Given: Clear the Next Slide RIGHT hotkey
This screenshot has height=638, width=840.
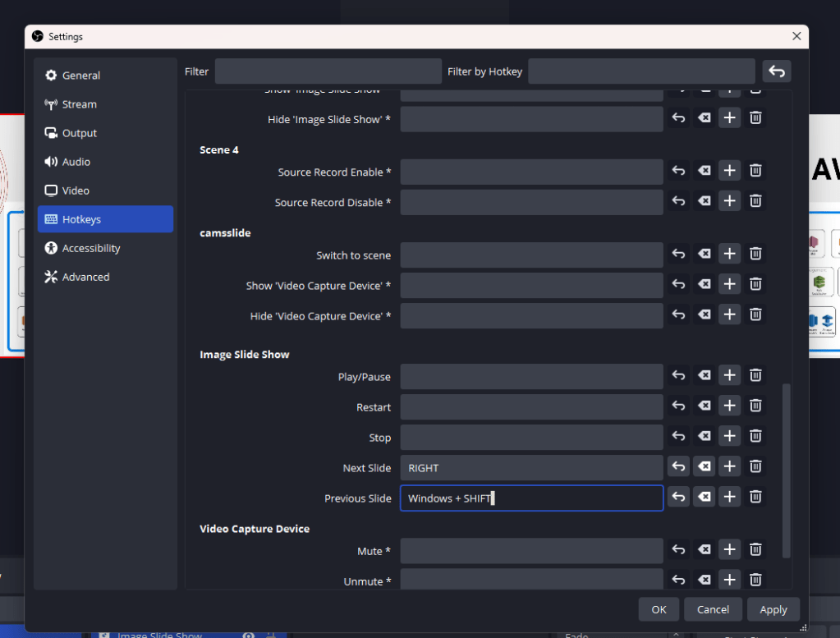Looking at the screenshot, I should coord(704,466).
